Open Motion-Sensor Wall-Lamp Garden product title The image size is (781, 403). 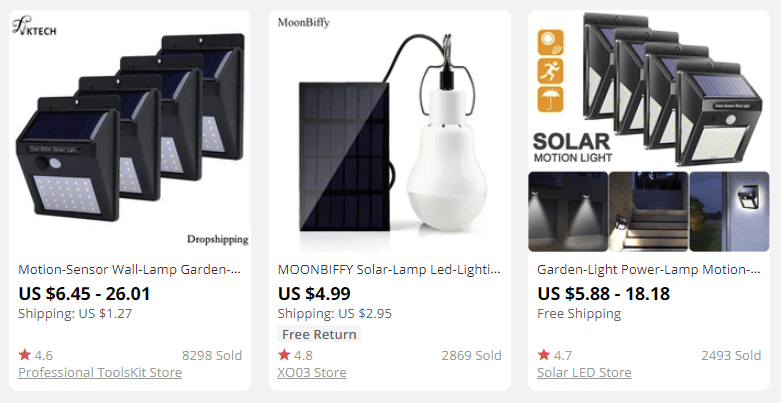click(x=130, y=270)
